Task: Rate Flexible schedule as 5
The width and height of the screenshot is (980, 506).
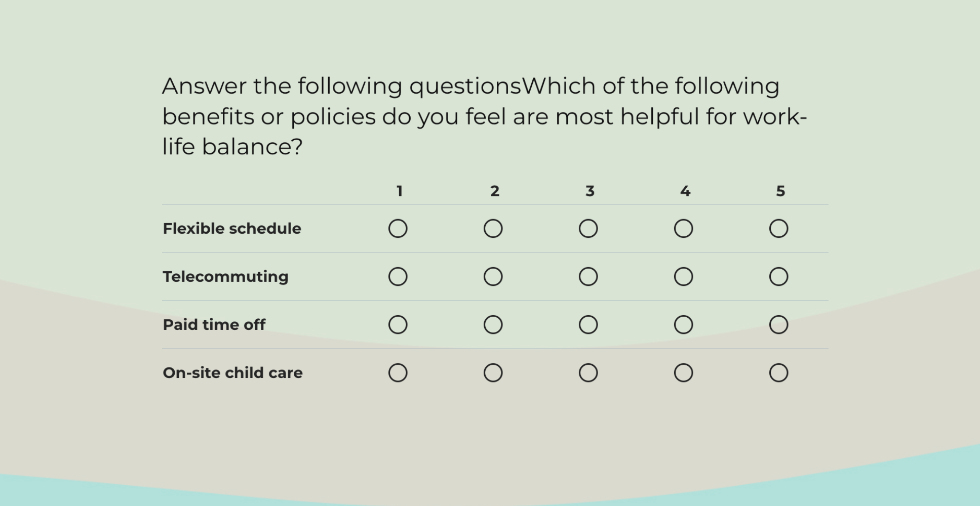Action: point(779,229)
